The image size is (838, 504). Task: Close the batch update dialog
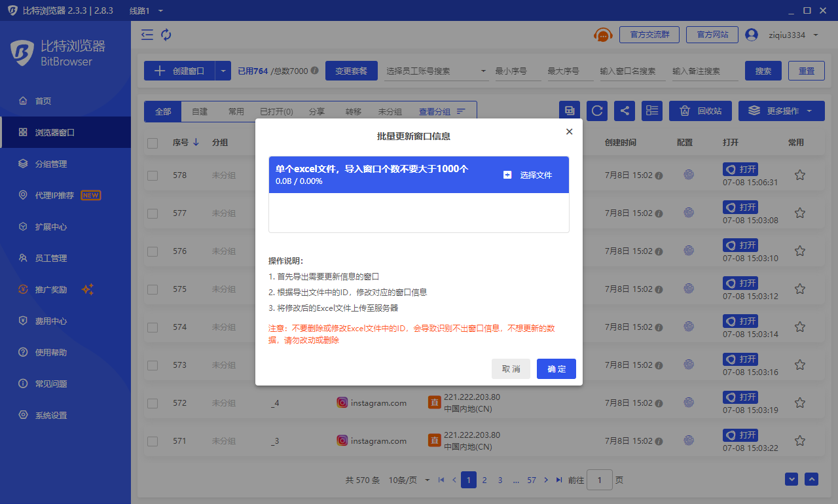coord(569,132)
